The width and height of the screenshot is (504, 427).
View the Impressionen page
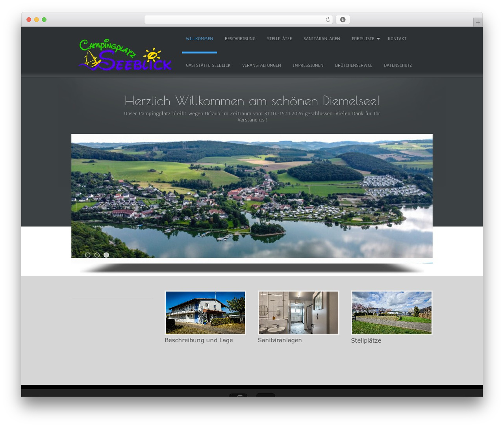[308, 65]
